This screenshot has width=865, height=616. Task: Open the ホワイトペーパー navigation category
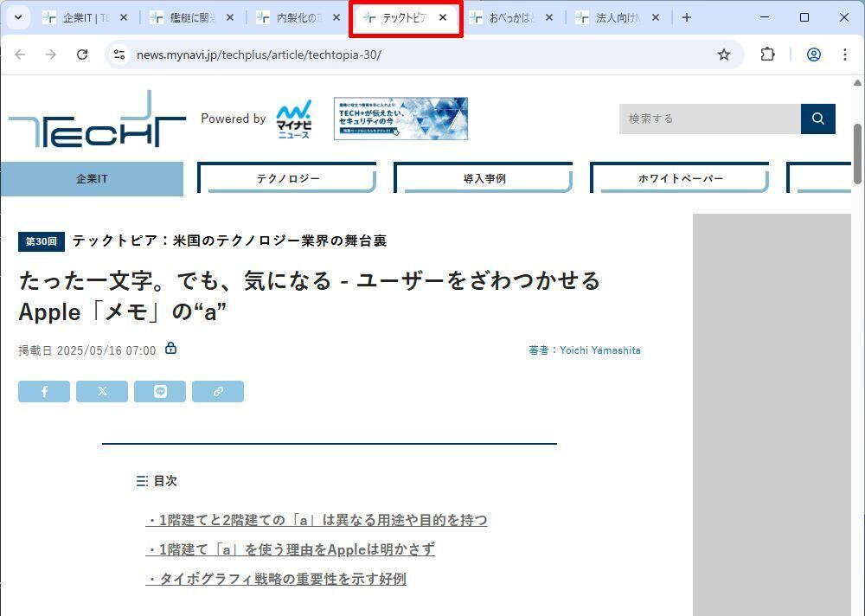[x=680, y=178]
